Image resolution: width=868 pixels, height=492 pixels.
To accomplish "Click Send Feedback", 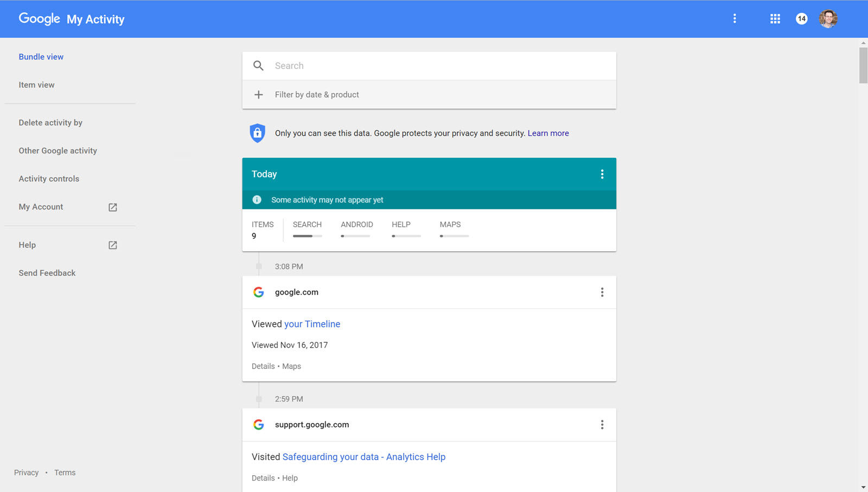I will pos(47,273).
